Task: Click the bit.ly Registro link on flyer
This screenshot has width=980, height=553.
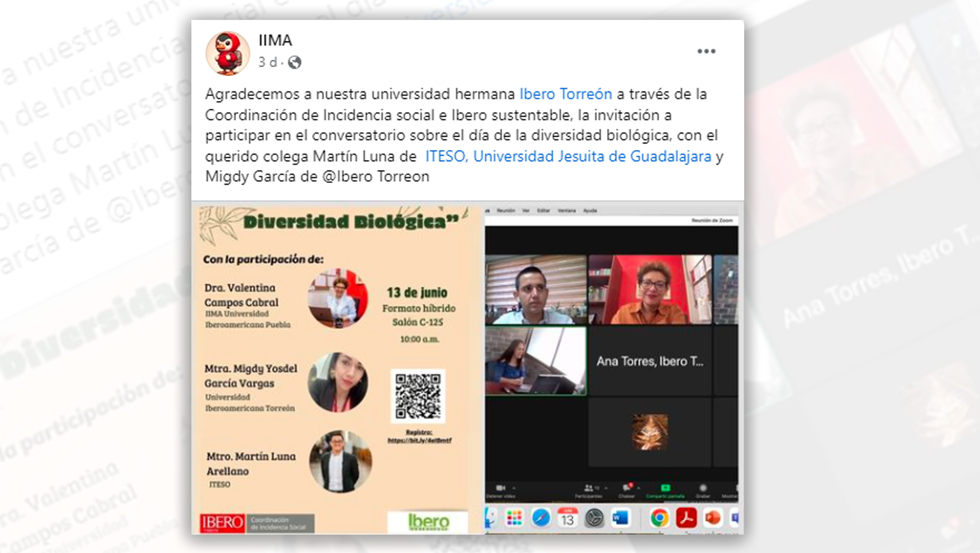Action: point(419,440)
